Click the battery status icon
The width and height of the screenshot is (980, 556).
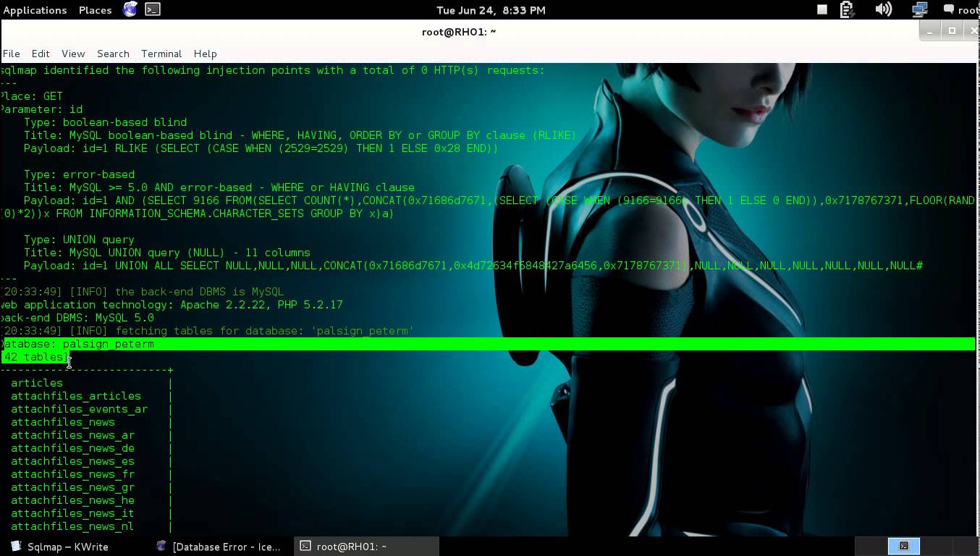pyautogui.click(x=847, y=9)
